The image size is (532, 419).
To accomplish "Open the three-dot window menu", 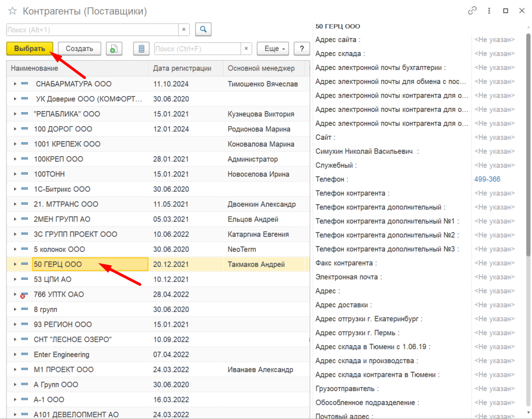I will 489,11.
